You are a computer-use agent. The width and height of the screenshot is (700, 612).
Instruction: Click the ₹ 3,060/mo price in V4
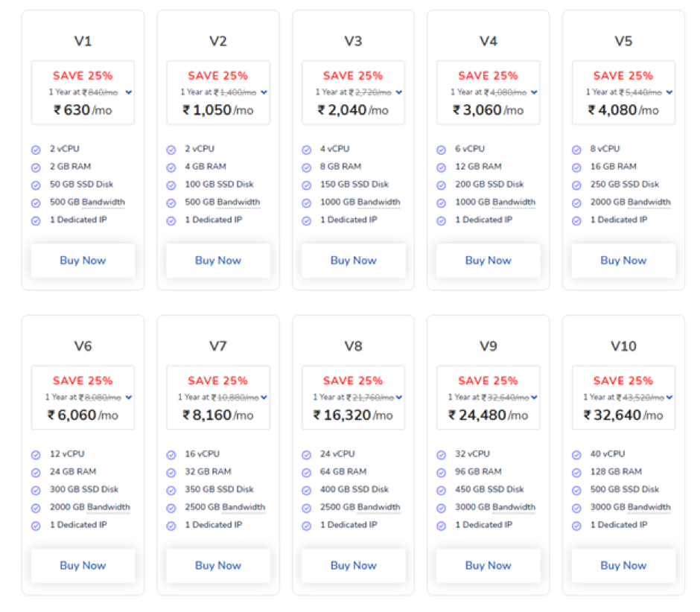point(489,110)
